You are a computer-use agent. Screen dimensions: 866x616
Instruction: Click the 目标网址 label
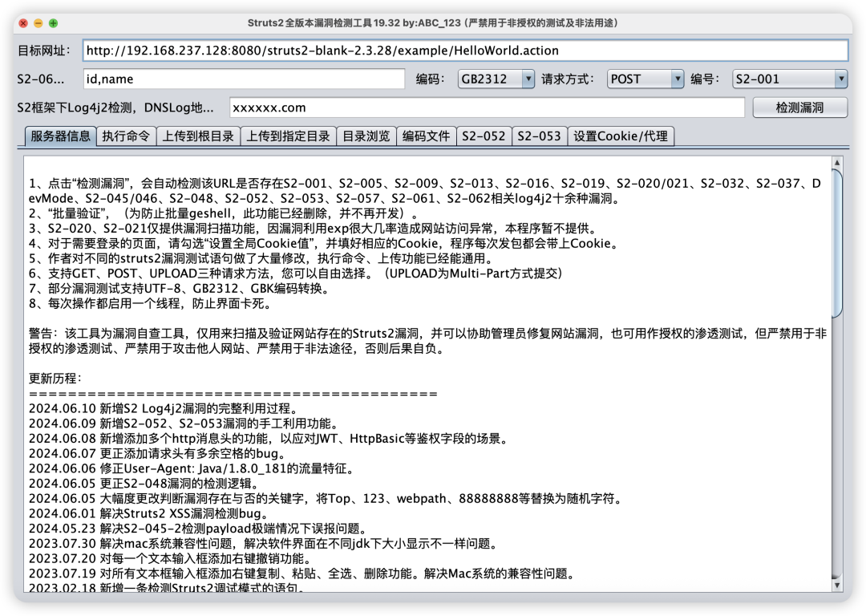44,51
